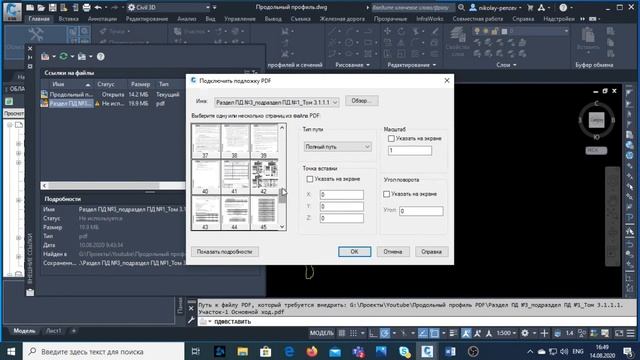Viewport: 640px width, 360px height.
Task: Open the nikolay-penzev account dropdown
Action: (496, 7)
